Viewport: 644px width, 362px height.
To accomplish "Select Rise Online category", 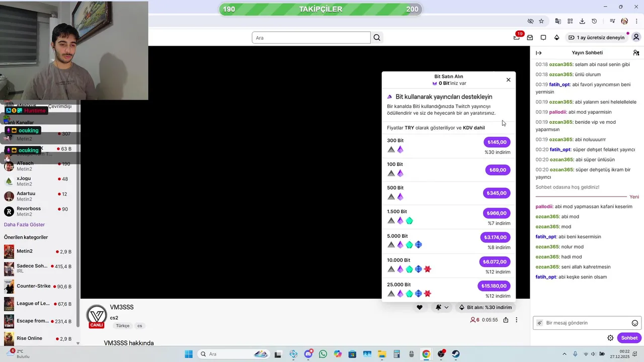I will [39, 339].
